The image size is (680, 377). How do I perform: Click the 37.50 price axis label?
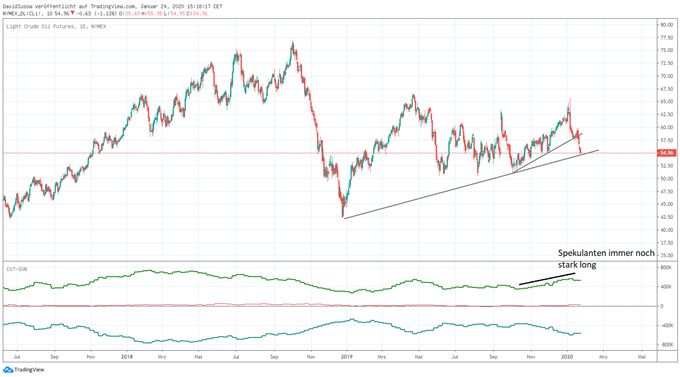666,243
